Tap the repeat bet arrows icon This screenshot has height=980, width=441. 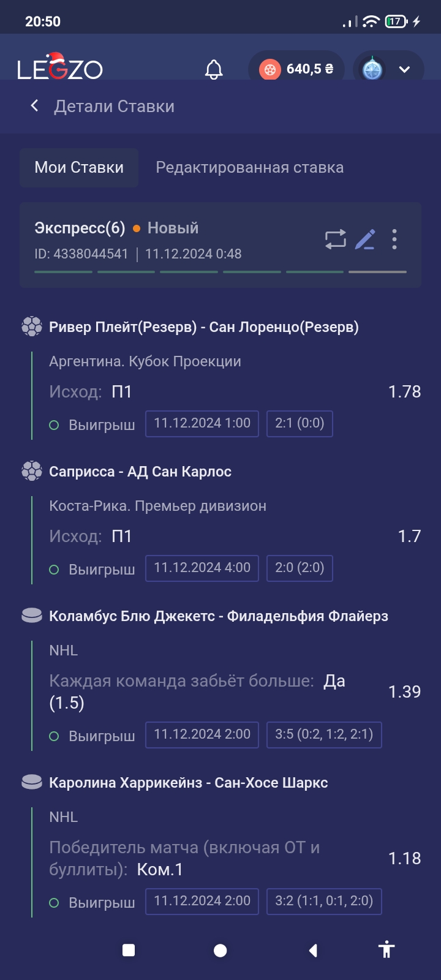pos(335,239)
